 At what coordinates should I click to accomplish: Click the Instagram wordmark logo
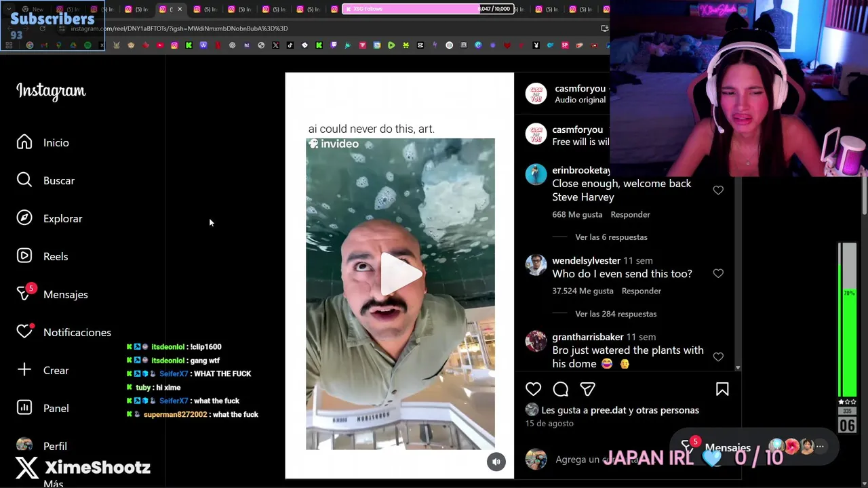tap(51, 91)
